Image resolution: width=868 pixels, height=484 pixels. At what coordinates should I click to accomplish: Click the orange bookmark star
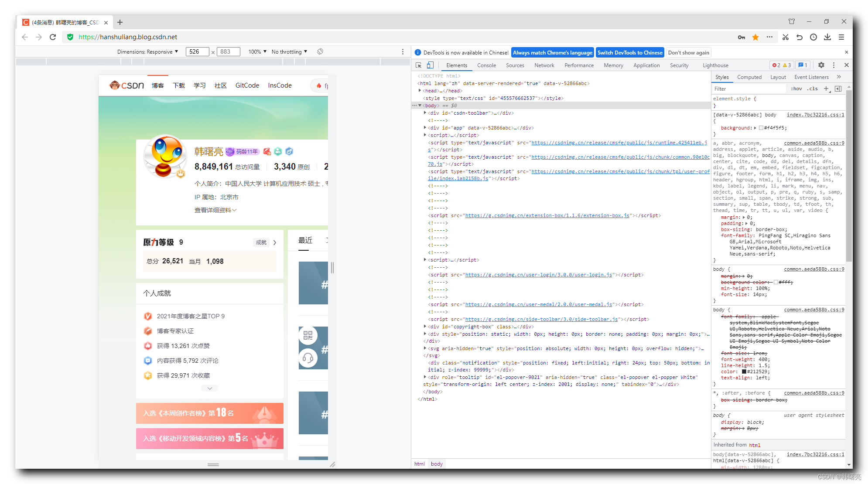coord(755,37)
